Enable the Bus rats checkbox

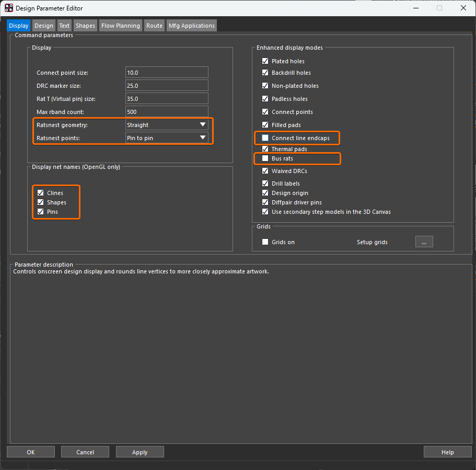[x=265, y=158]
